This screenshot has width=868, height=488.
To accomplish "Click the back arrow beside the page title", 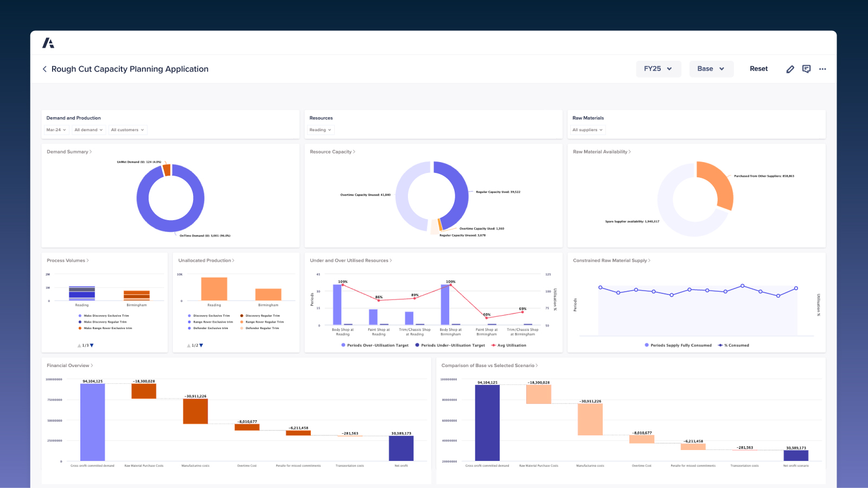I will (44, 69).
